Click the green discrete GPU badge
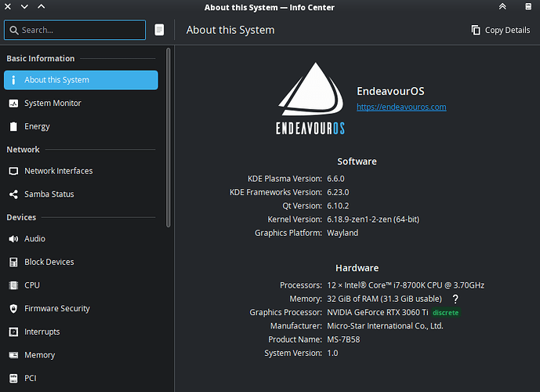 pyautogui.click(x=446, y=313)
